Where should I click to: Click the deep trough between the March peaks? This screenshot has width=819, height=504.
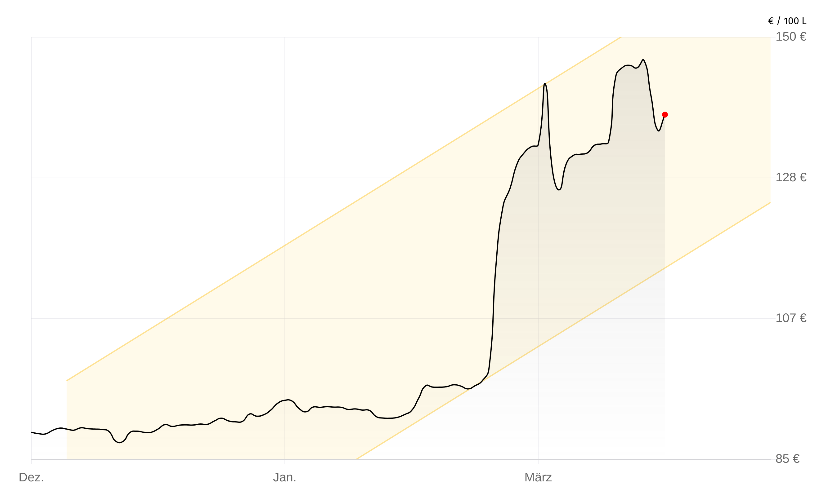[559, 190]
